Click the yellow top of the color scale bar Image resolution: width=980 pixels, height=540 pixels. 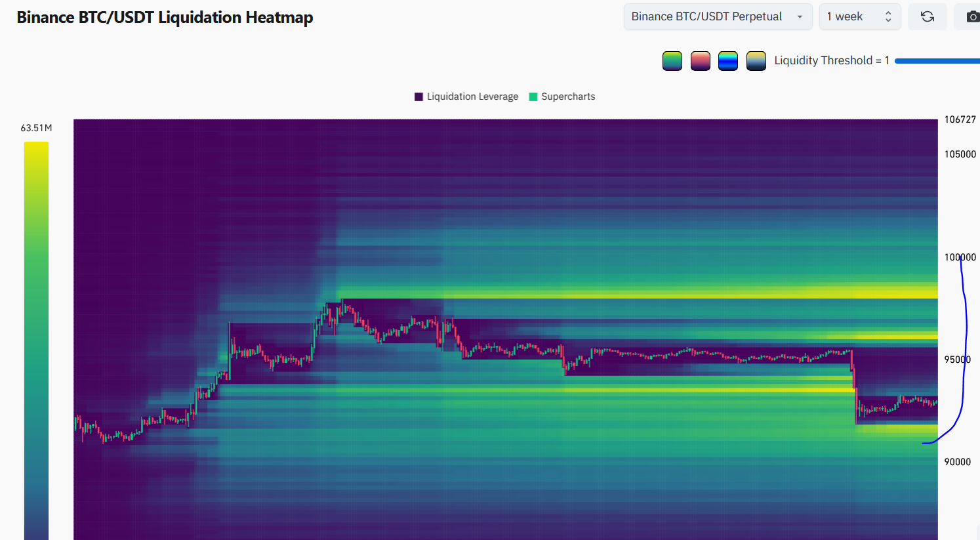36,148
